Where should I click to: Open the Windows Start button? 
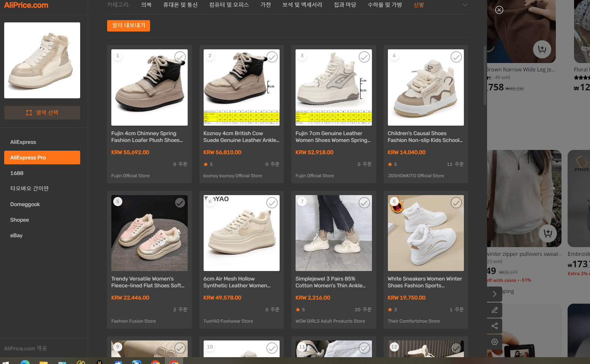tap(6, 362)
